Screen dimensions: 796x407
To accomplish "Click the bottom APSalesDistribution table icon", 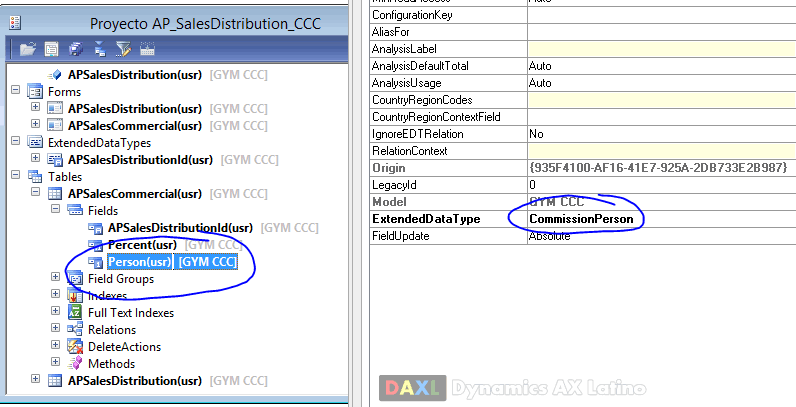I will click(55, 381).
